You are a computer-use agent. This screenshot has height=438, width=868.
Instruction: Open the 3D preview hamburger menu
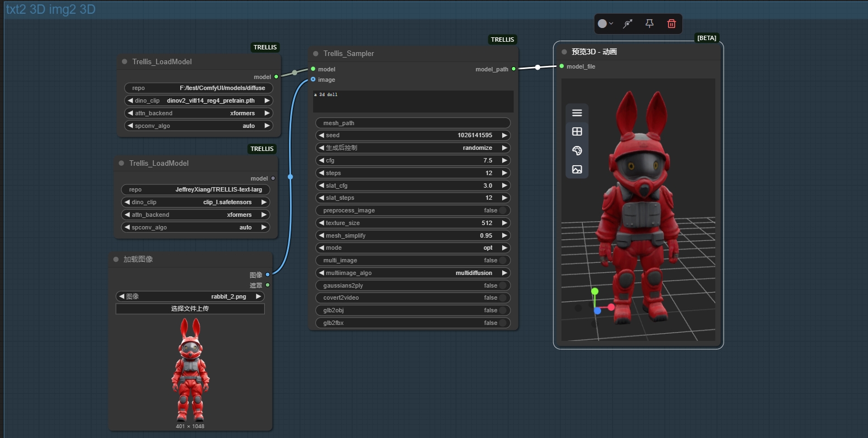tap(577, 113)
